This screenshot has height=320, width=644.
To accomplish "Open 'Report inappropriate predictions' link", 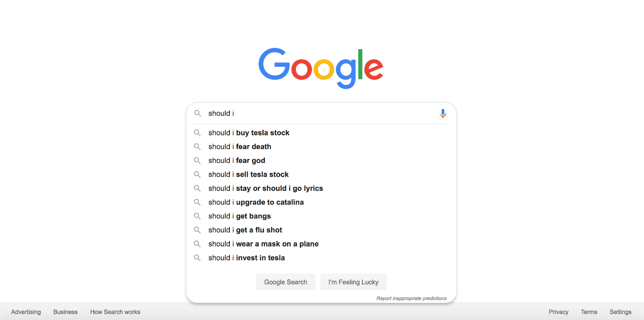I will click(411, 298).
